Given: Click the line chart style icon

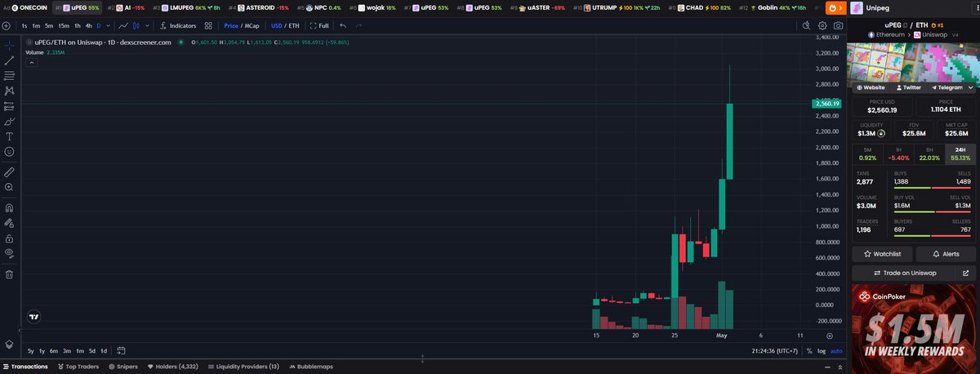Looking at the screenshot, I should [x=123, y=25].
